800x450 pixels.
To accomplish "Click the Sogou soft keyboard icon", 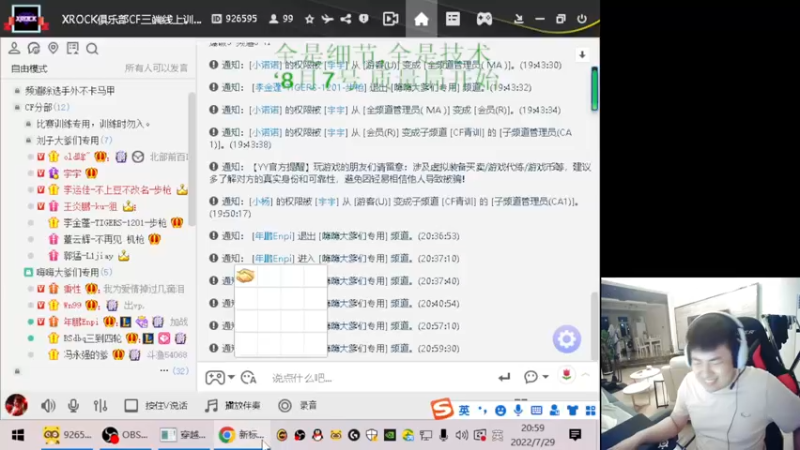I will coord(536,410).
